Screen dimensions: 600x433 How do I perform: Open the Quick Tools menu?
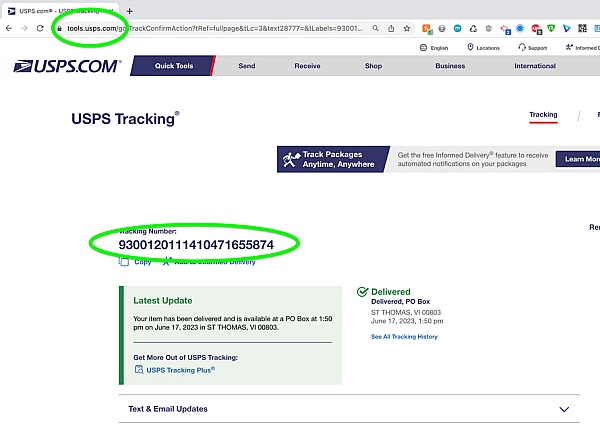(180, 66)
